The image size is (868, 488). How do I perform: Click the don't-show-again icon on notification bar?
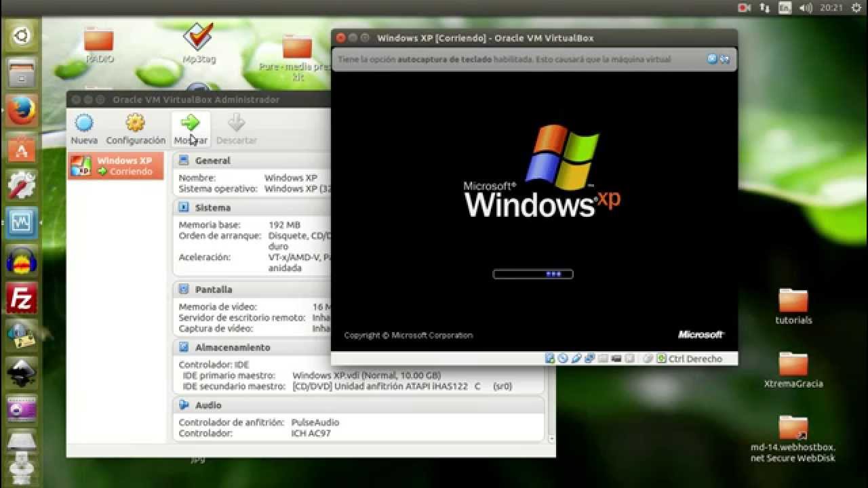pyautogui.click(x=724, y=59)
